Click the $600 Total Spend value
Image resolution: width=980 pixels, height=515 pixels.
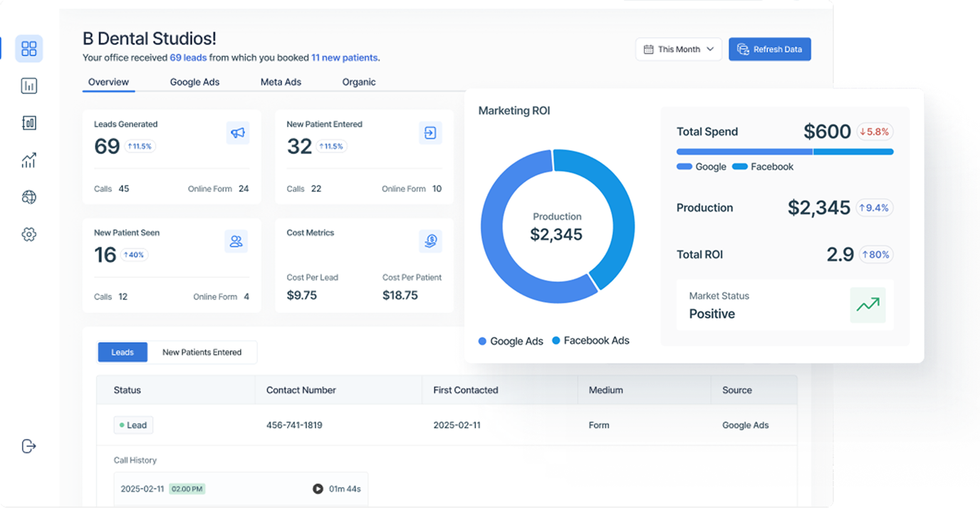tap(827, 132)
